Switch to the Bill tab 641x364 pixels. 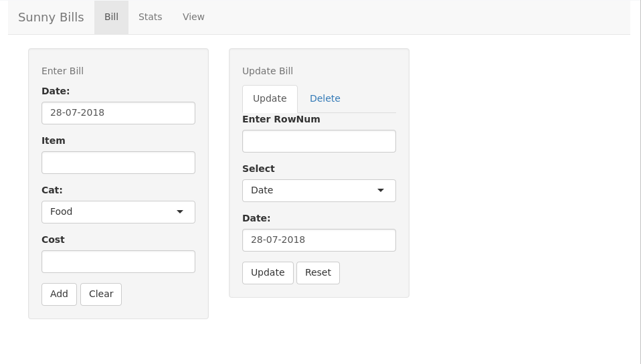point(111,17)
